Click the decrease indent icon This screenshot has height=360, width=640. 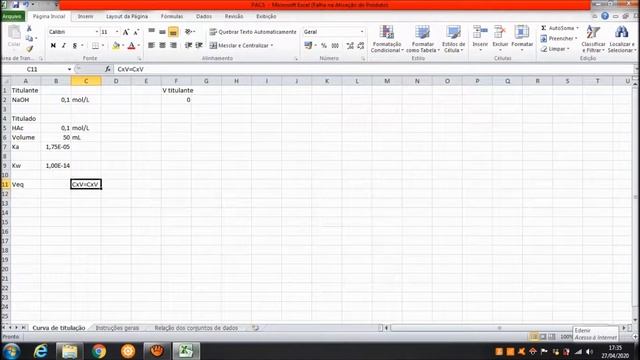coord(188,45)
